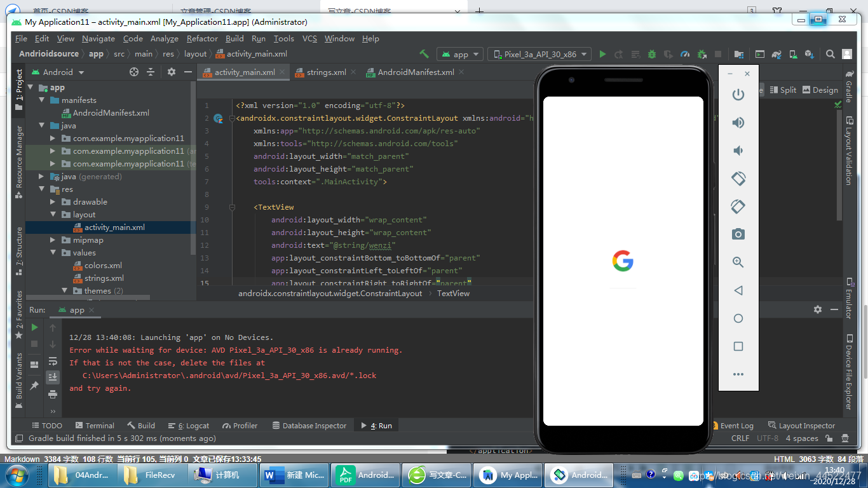
Task: Open the Terminal tool window button
Action: click(x=95, y=426)
